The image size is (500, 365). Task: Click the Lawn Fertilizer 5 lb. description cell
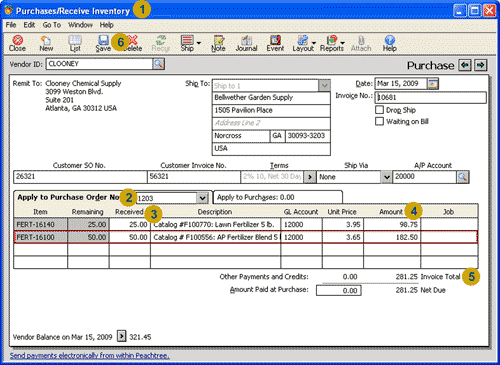[216, 224]
